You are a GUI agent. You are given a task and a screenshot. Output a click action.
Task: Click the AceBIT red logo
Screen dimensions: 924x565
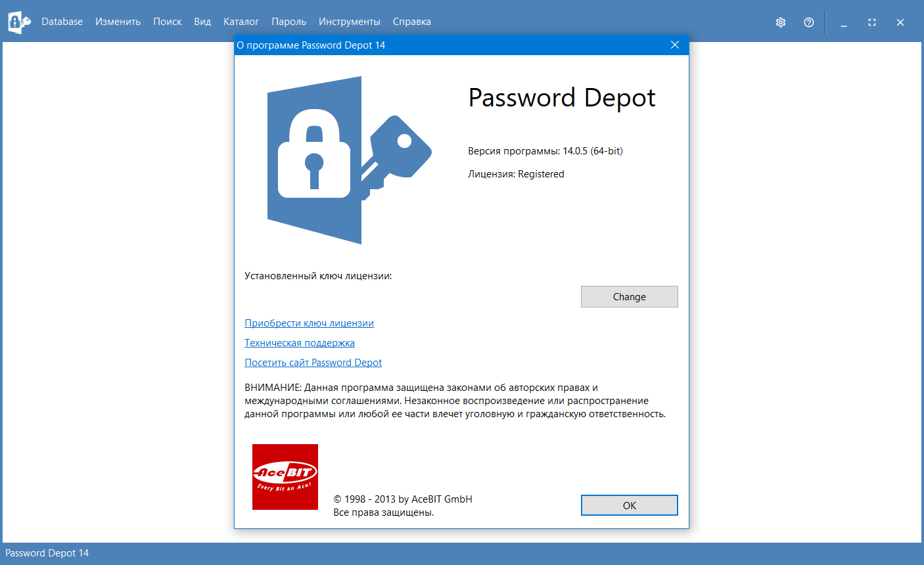pyautogui.click(x=285, y=477)
